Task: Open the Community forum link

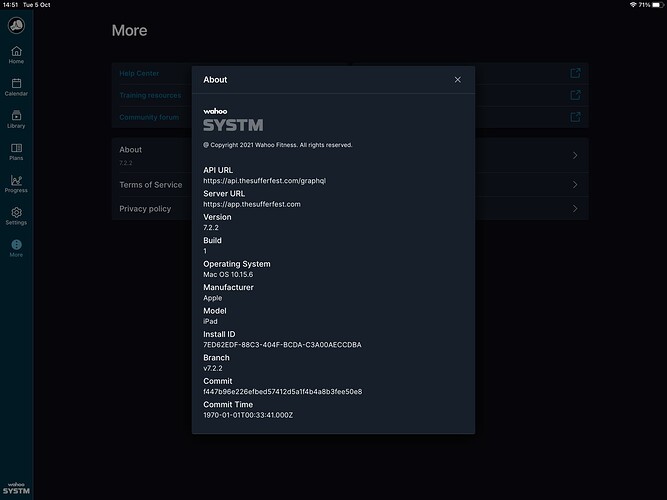Action: point(149,117)
